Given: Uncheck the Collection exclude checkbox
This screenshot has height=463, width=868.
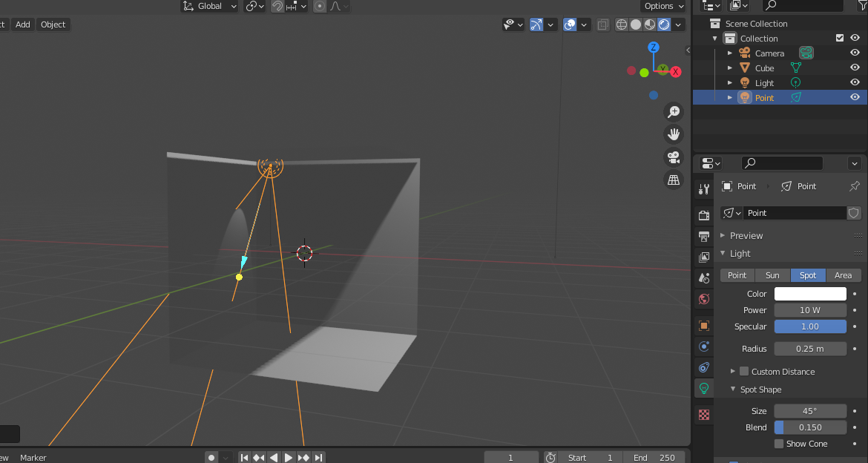Looking at the screenshot, I should click(x=840, y=38).
